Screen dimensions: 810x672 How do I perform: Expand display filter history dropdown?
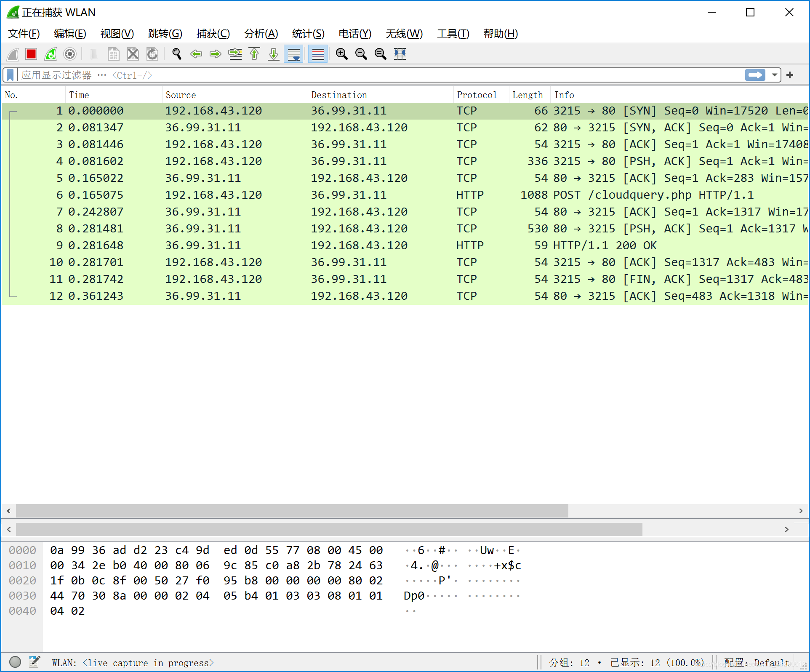pyautogui.click(x=774, y=75)
